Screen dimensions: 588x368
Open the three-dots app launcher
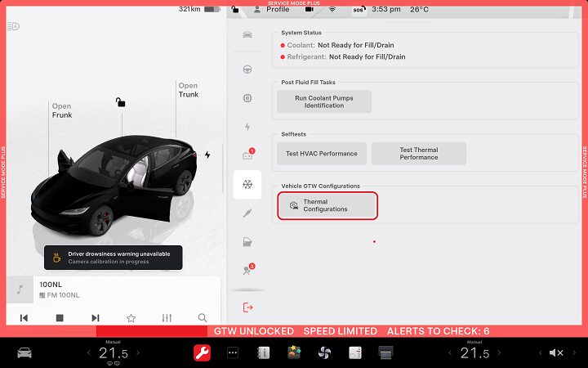tap(233, 352)
